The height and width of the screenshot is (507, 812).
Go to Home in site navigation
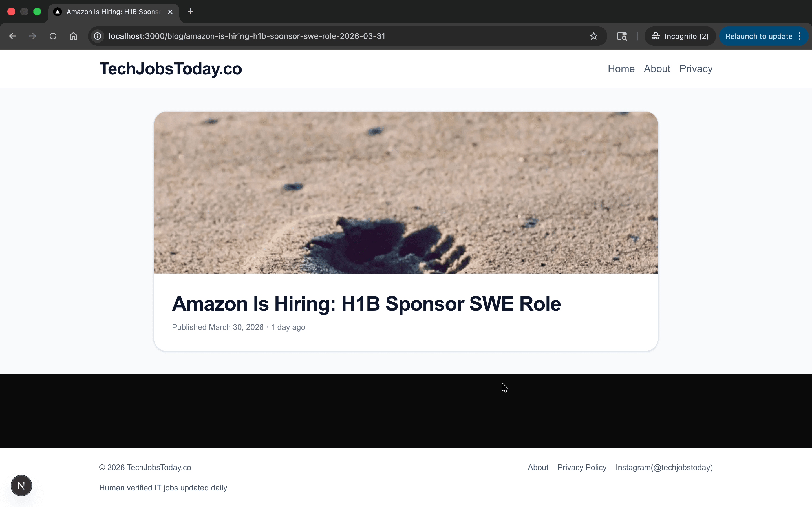point(621,69)
